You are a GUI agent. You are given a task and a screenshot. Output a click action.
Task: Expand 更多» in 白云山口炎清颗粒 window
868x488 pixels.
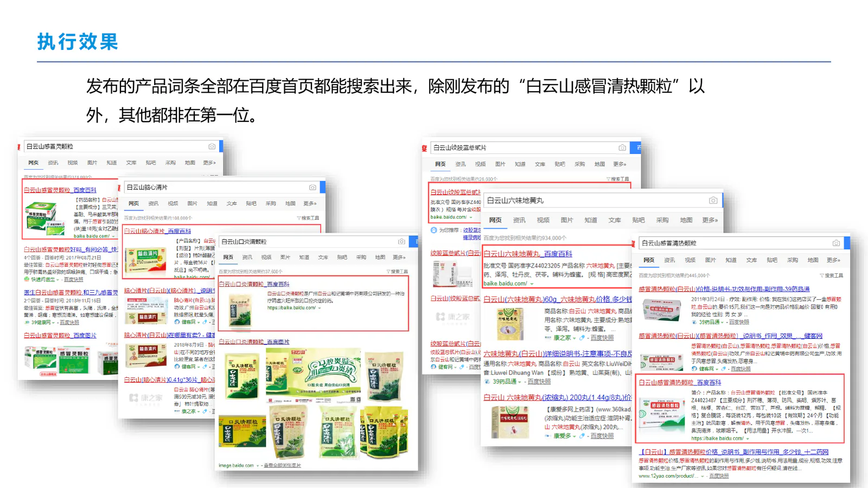click(x=399, y=257)
